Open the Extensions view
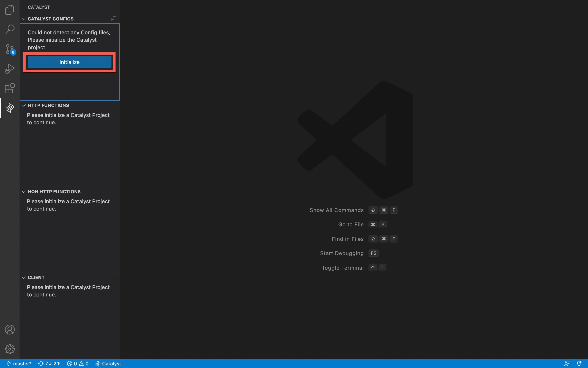This screenshot has width=588, height=368. [10, 88]
